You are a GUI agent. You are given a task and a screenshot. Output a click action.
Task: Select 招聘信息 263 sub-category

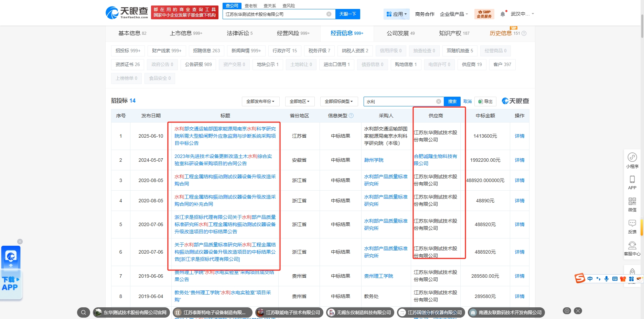206,51
